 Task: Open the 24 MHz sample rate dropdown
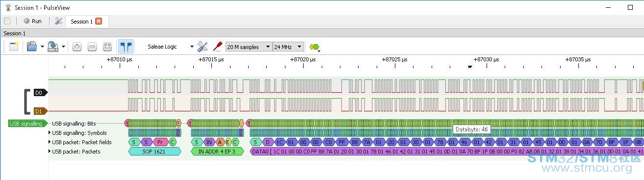coord(288,47)
